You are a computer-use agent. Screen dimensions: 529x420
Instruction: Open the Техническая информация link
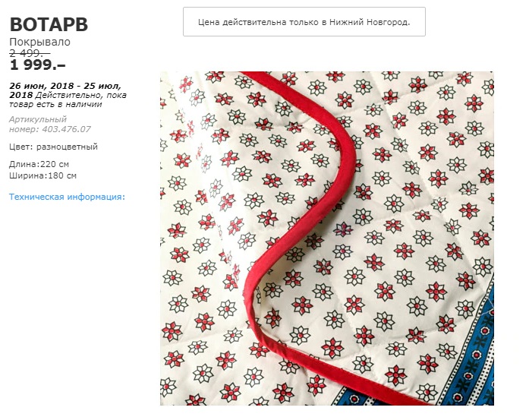pos(67,197)
